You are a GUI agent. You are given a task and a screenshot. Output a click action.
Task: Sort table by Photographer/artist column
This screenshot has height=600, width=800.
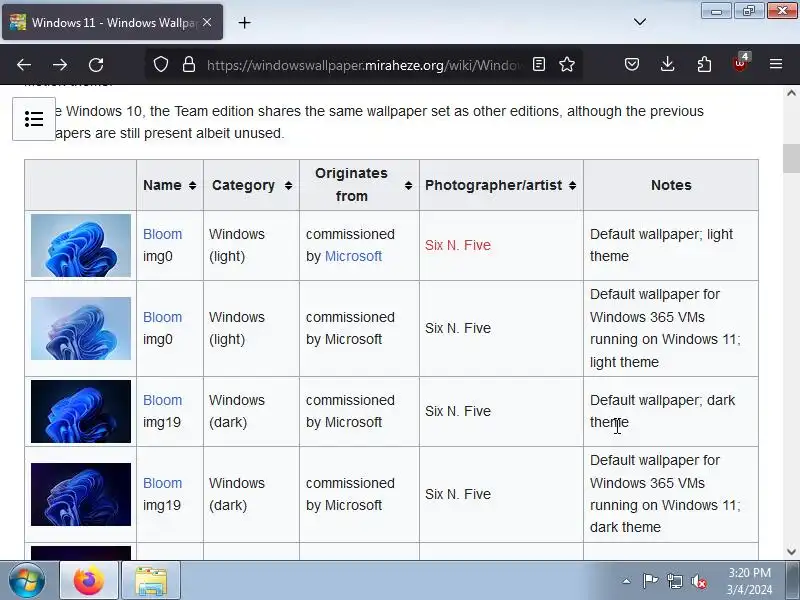(572, 185)
